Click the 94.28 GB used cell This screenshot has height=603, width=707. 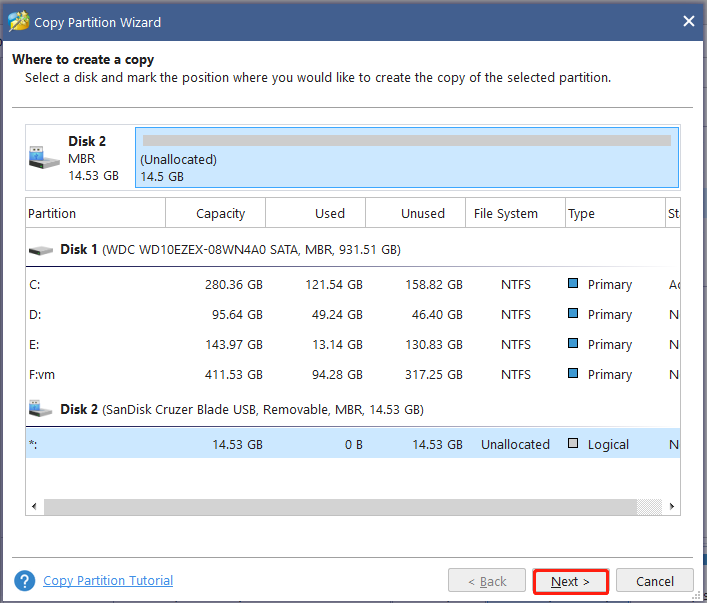(x=337, y=374)
